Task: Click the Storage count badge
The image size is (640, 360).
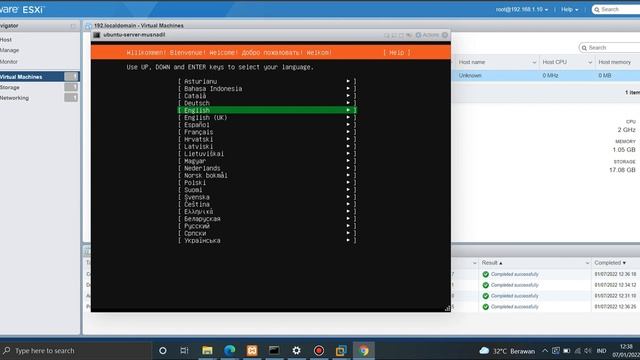Action: pos(71,87)
